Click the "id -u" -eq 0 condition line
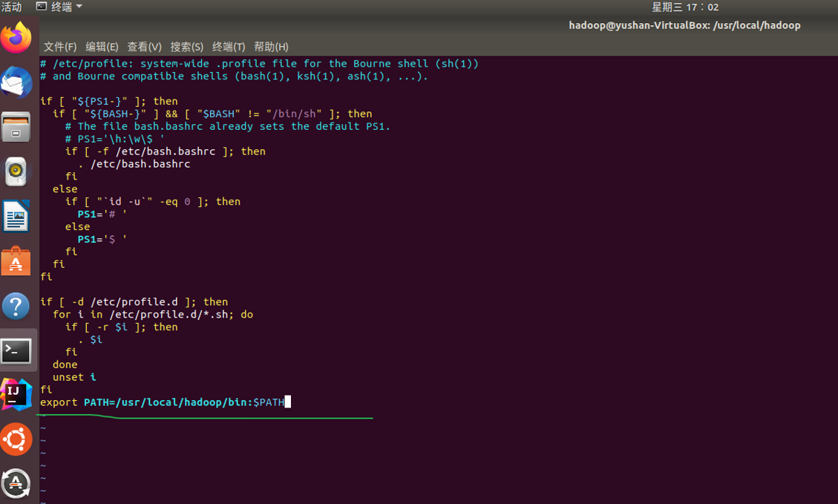This screenshot has width=838, height=504. click(153, 202)
